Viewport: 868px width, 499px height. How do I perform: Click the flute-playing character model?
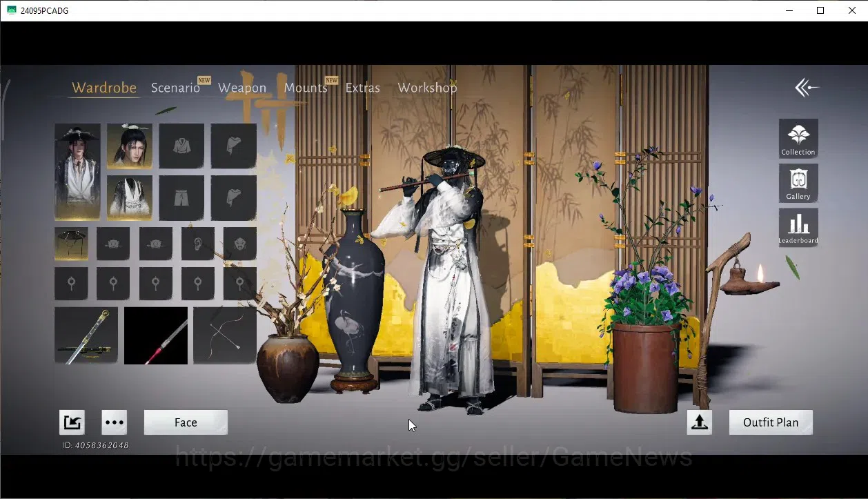[450, 280]
